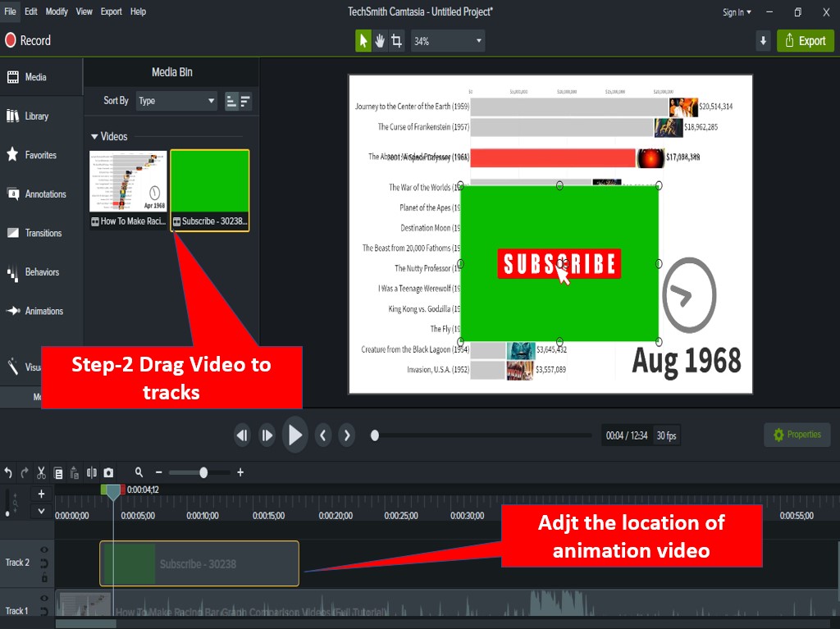Click the timeline magnifier zoom icon
840x629 pixels.
coord(139,472)
